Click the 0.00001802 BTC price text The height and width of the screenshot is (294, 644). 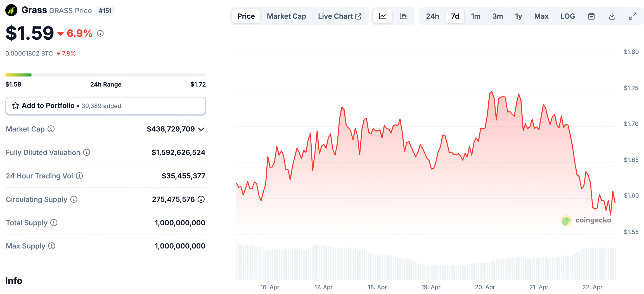coord(29,53)
